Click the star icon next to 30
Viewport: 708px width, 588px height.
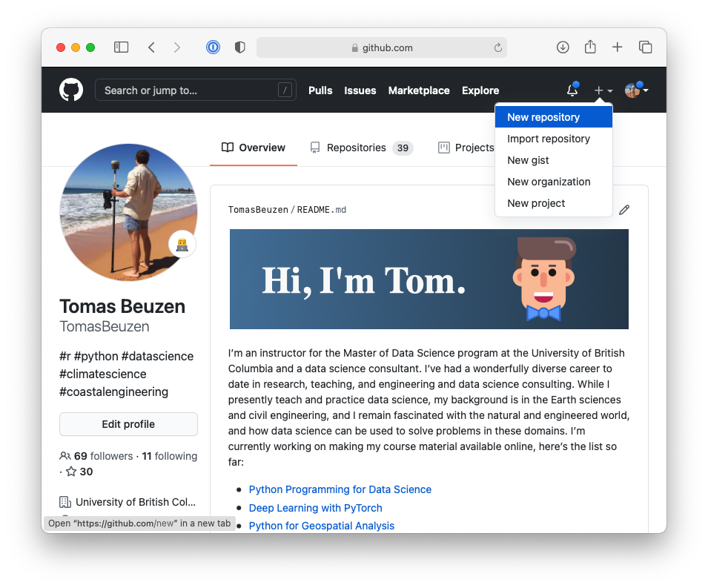pos(71,472)
